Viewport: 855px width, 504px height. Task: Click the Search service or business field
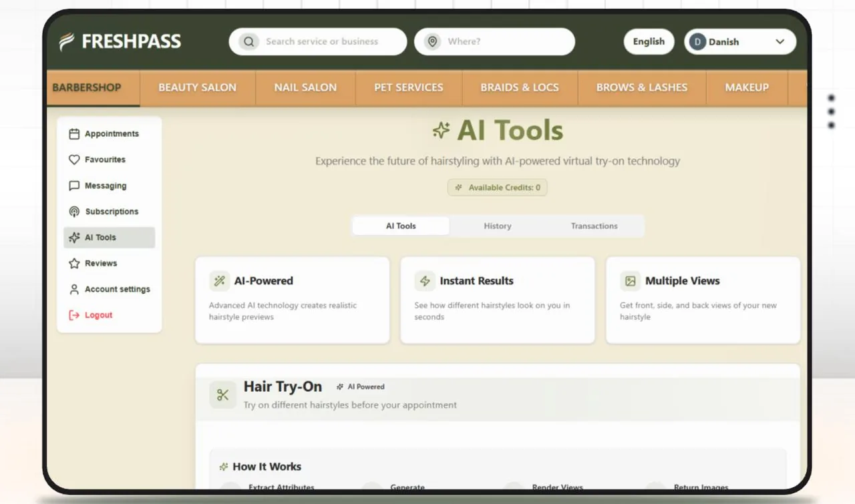coord(318,41)
